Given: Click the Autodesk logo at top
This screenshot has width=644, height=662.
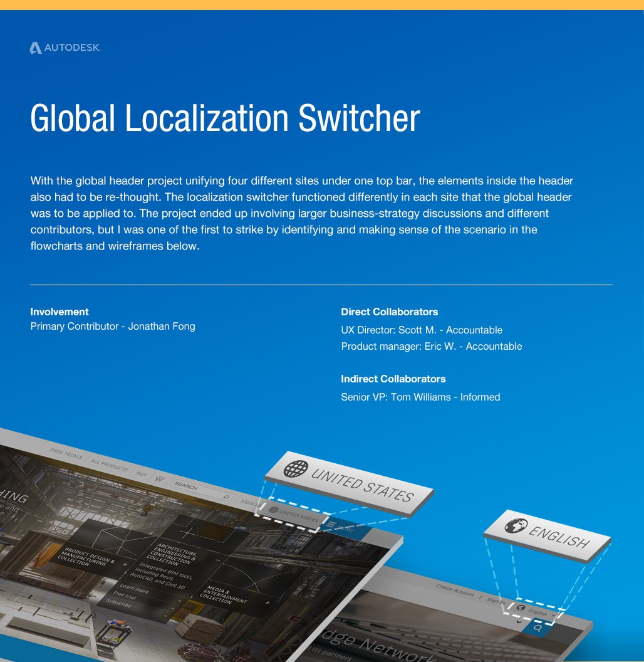Looking at the screenshot, I should (65, 48).
